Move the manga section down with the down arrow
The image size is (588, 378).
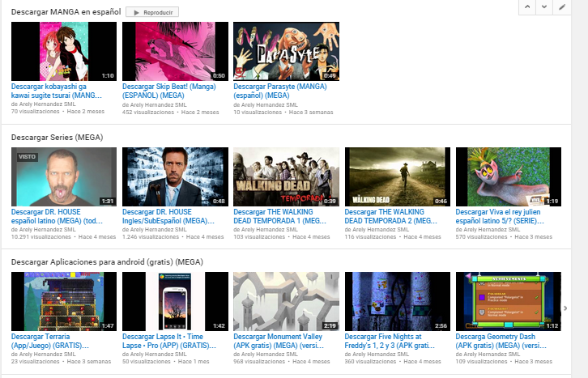click(x=544, y=6)
